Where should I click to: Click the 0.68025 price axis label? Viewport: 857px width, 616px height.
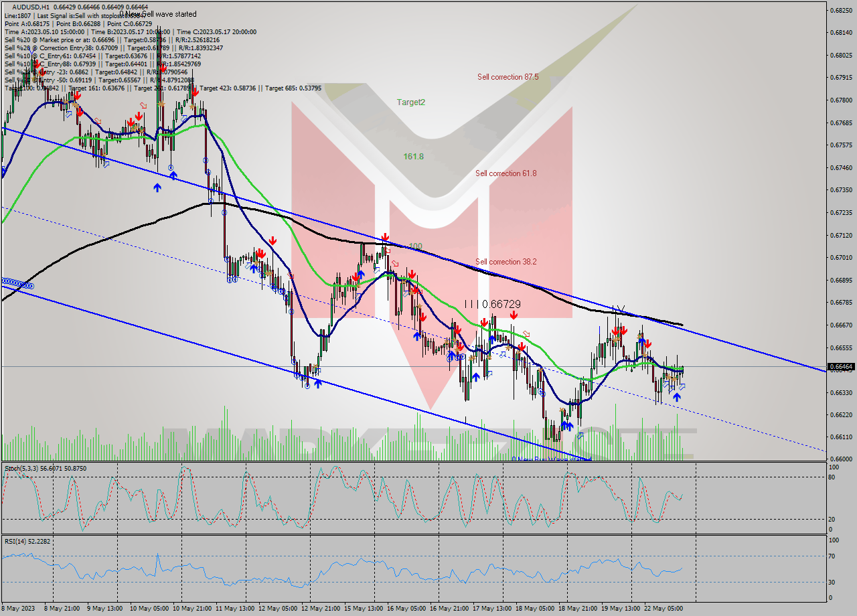(841, 55)
